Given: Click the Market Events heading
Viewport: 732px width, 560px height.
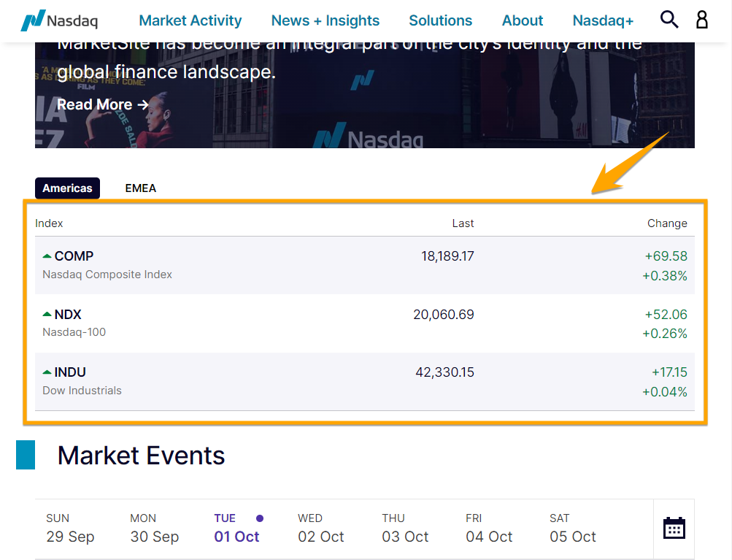Looking at the screenshot, I should [x=141, y=456].
